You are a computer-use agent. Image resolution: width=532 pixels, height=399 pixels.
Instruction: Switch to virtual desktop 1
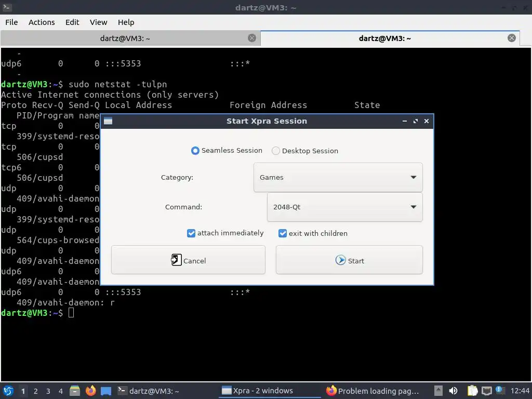pos(23,391)
